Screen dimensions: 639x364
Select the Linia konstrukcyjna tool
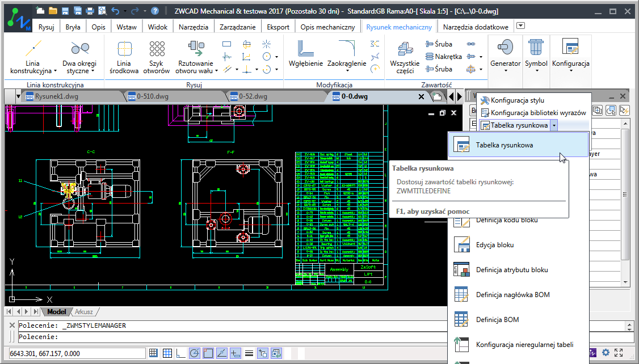pyautogui.click(x=32, y=57)
